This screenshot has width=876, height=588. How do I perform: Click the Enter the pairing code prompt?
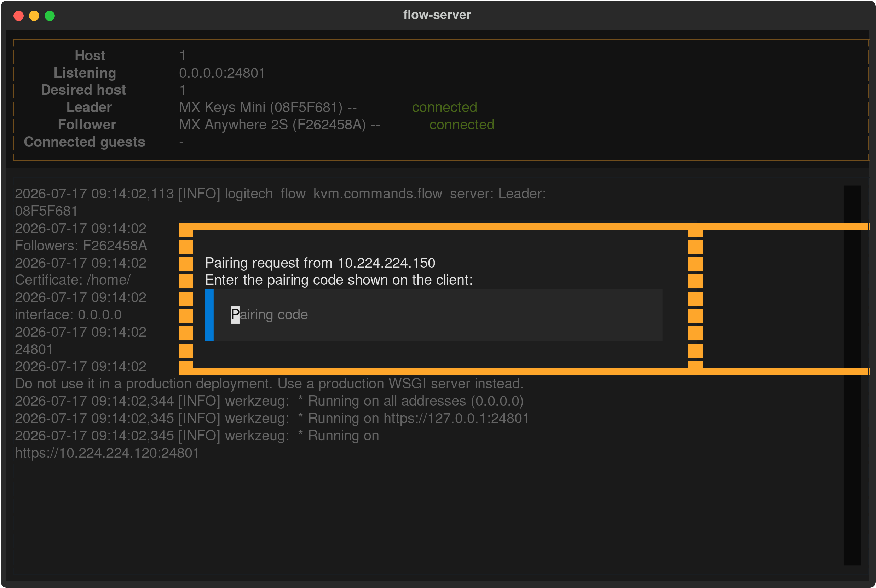click(339, 280)
